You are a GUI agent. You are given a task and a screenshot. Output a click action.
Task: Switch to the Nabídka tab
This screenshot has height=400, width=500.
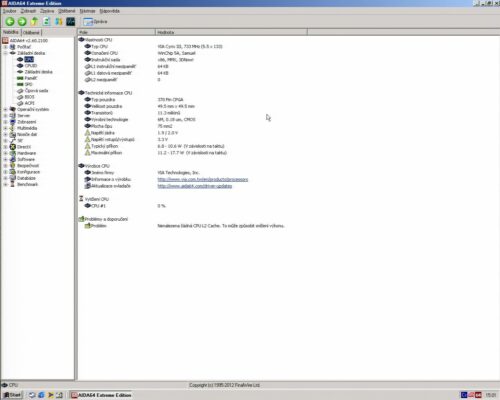[11, 32]
